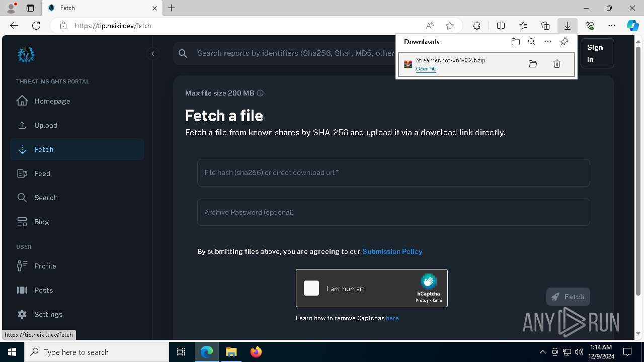
Task: Open File Explorer from the taskbar
Action: click(231, 352)
